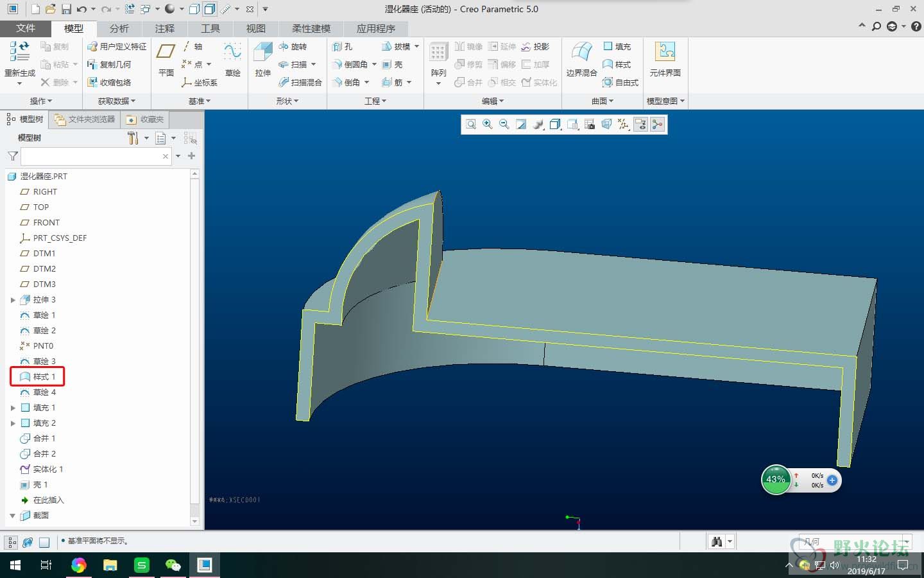Select the 孔 (Hole) tool
Viewport: 924px width, 578px height.
[x=343, y=46]
